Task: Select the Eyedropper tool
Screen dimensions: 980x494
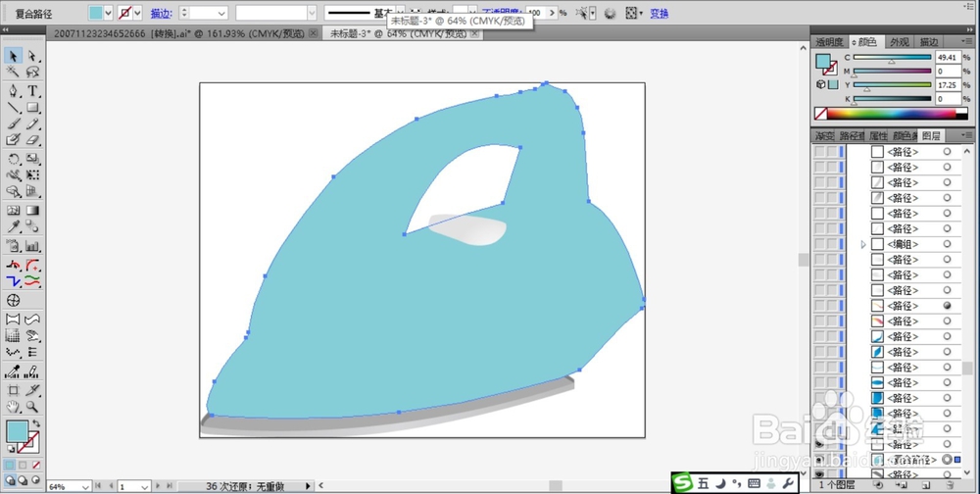Action: [x=13, y=226]
